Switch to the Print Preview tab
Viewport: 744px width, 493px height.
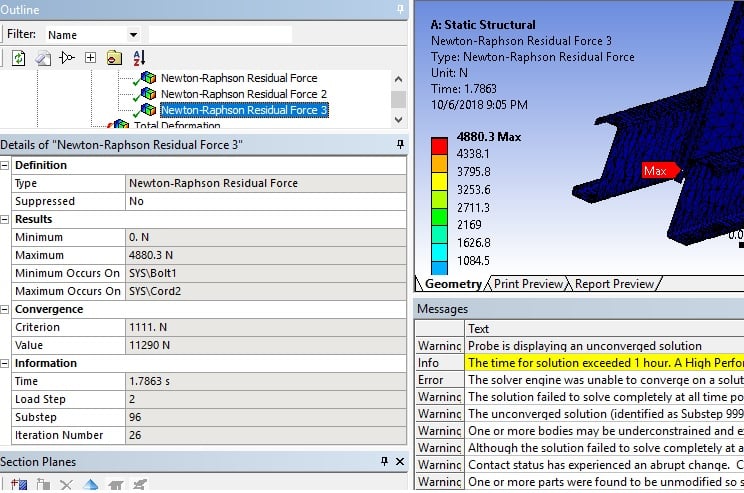click(528, 284)
